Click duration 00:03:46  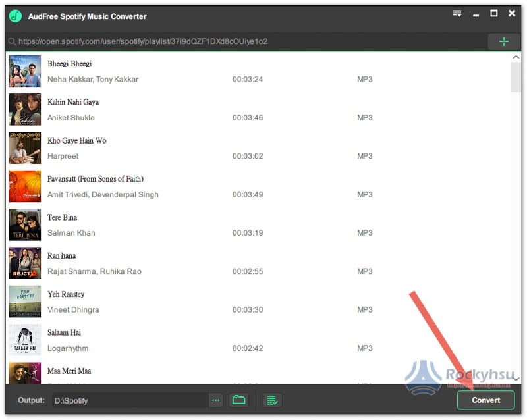click(248, 118)
